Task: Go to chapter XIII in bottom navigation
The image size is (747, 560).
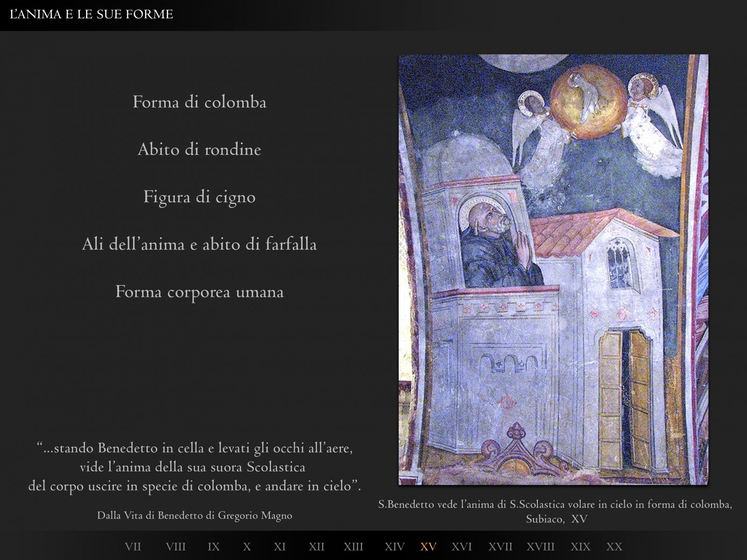Action: coord(353,546)
